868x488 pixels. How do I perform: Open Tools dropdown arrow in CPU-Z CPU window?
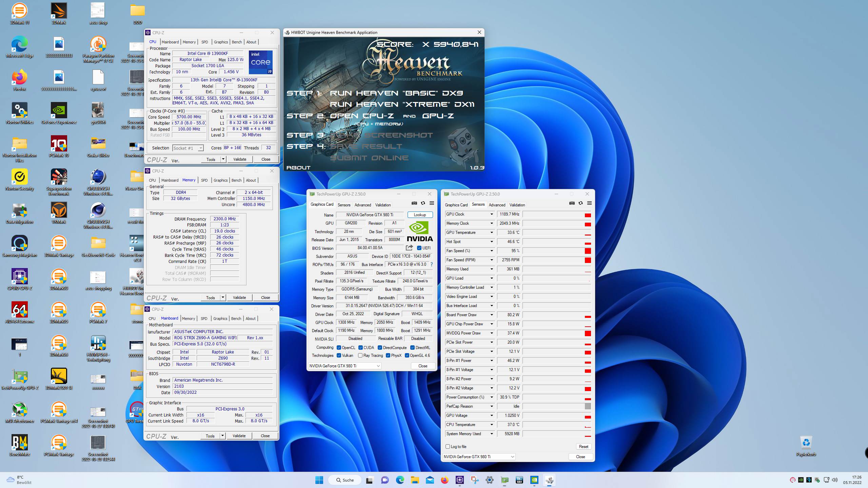(223, 159)
